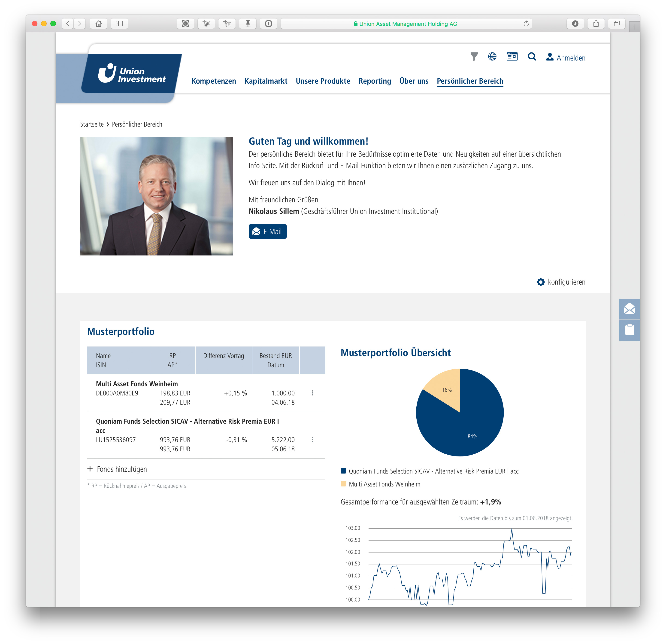This screenshot has height=644, width=666.
Task: Click ISIN DE000A0M80E9
Action: pyautogui.click(x=117, y=393)
